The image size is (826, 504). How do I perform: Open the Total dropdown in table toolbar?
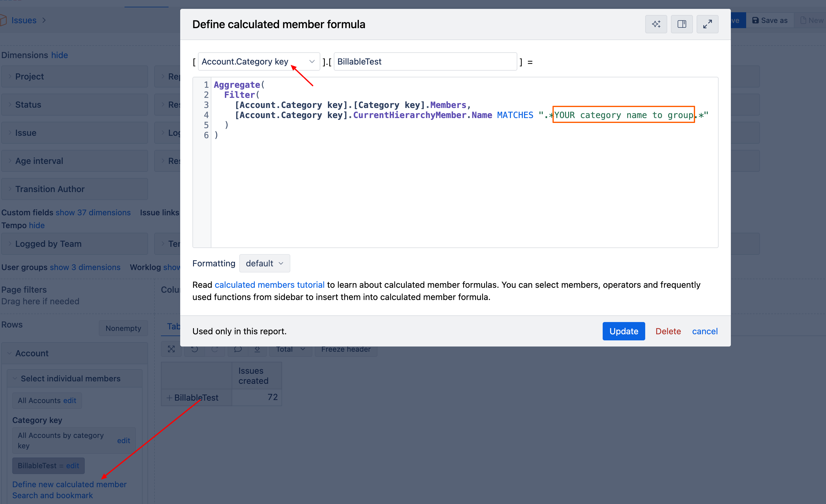click(x=290, y=349)
